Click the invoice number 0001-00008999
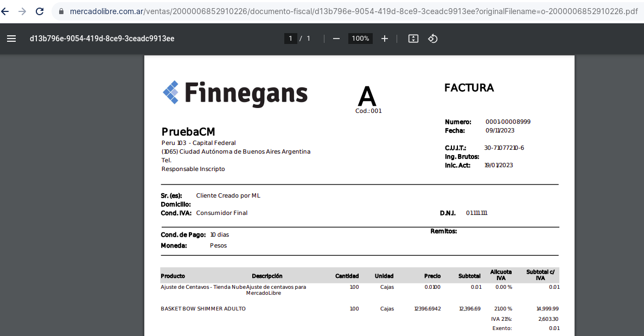Image resolution: width=644 pixels, height=336 pixels. tap(508, 122)
